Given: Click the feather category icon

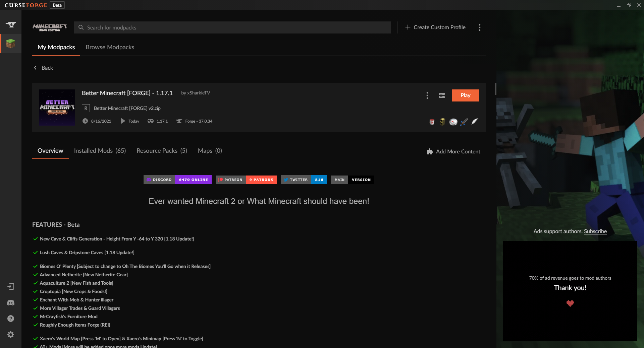Looking at the screenshot, I should pyautogui.click(x=475, y=121).
